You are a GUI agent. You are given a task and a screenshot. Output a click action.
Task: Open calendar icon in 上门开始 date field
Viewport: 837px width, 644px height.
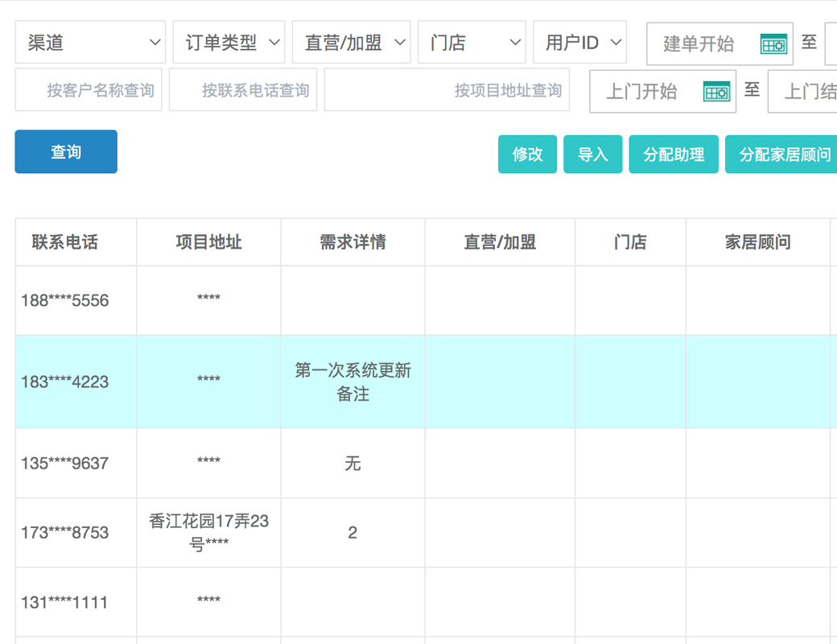pyautogui.click(x=715, y=92)
